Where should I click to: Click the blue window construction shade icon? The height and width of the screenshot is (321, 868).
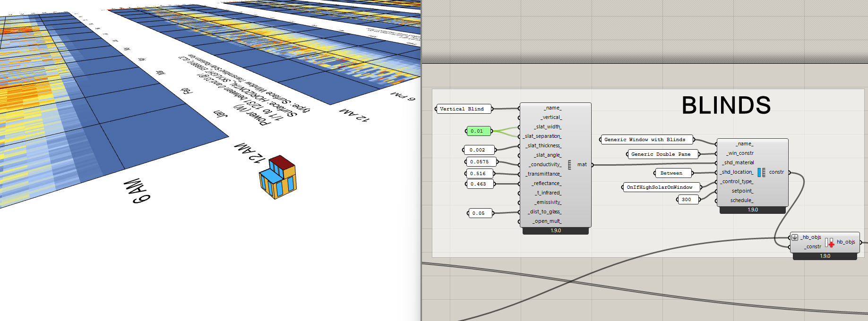[761, 172]
